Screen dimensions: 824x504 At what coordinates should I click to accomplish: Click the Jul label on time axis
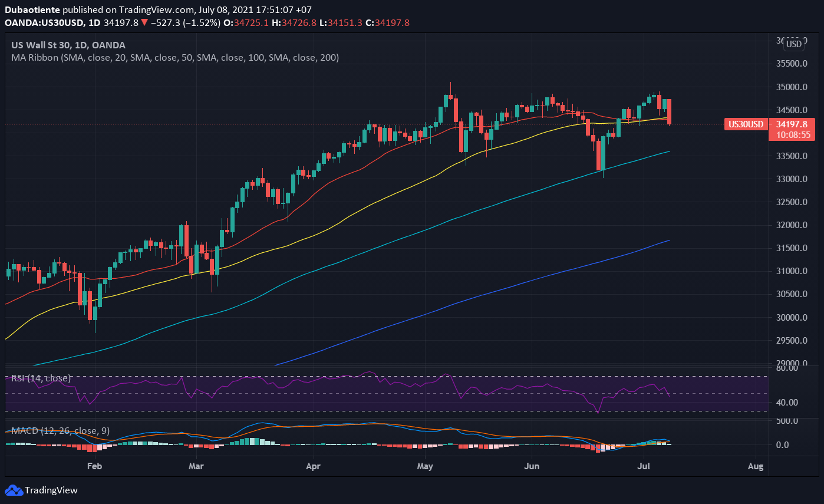pos(644,466)
